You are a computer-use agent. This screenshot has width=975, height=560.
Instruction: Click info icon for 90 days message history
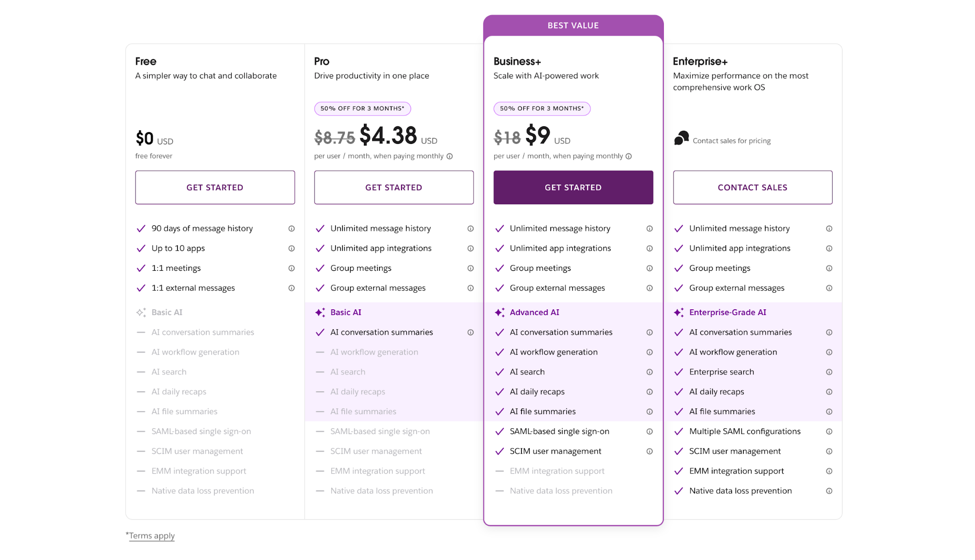(291, 229)
